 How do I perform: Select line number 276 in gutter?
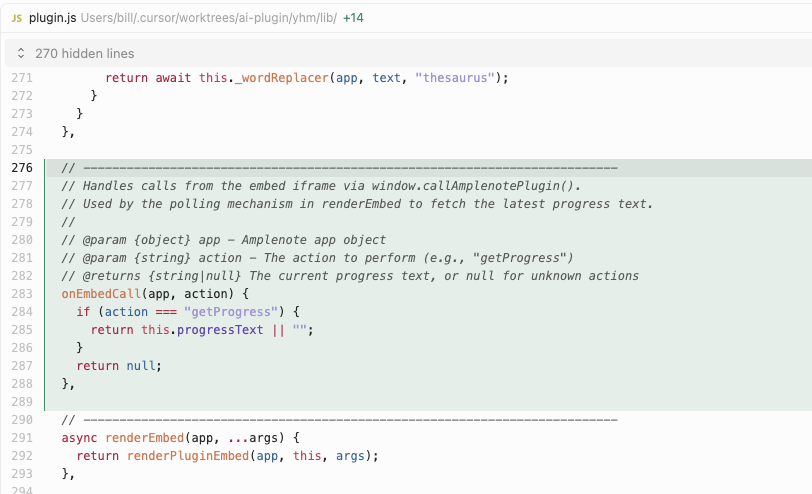(x=21, y=167)
